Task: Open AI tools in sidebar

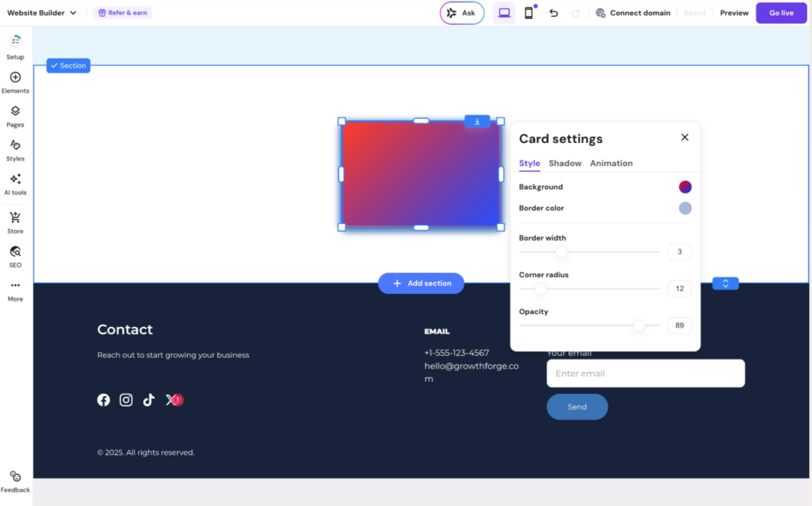Action: [x=15, y=183]
